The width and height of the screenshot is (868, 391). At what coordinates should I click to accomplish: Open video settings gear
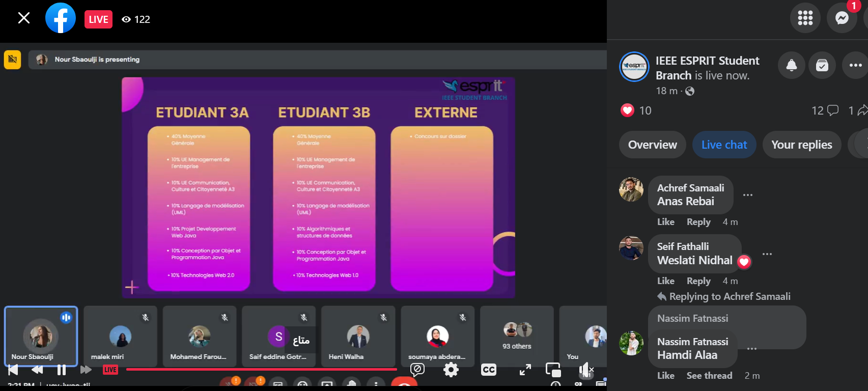451,370
